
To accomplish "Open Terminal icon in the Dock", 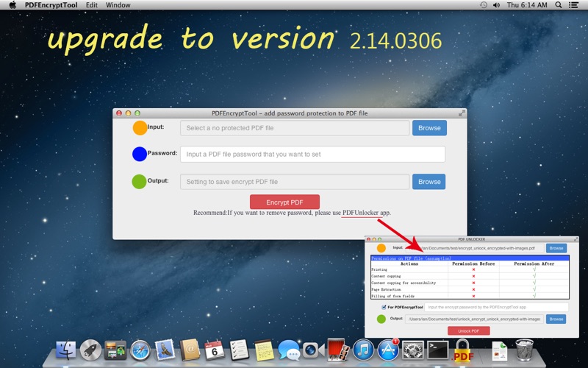I will coord(437,350).
